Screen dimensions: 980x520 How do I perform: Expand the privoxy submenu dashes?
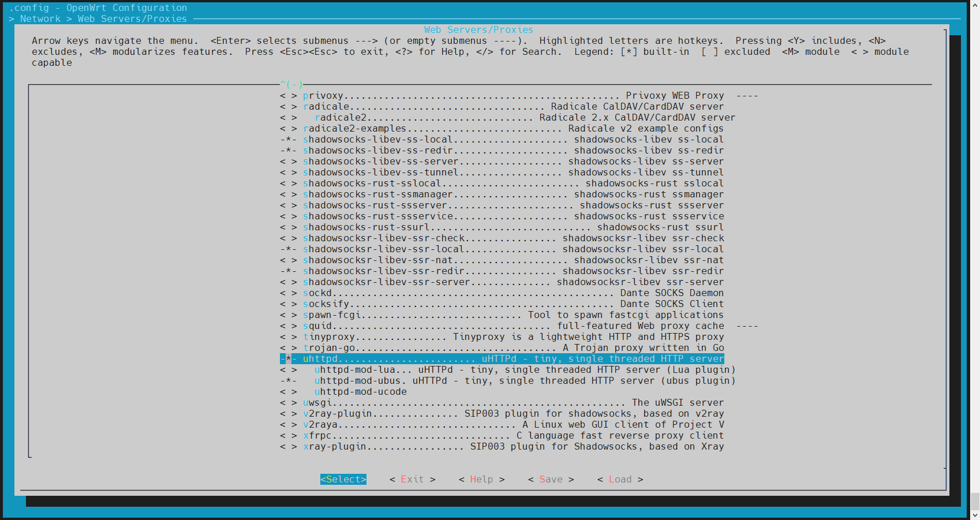[x=747, y=96]
